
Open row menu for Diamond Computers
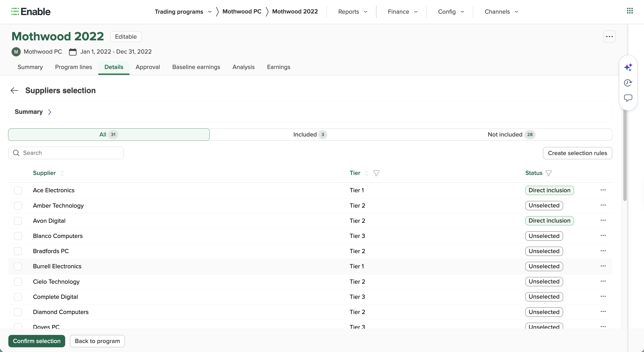pyautogui.click(x=603, y=312)
